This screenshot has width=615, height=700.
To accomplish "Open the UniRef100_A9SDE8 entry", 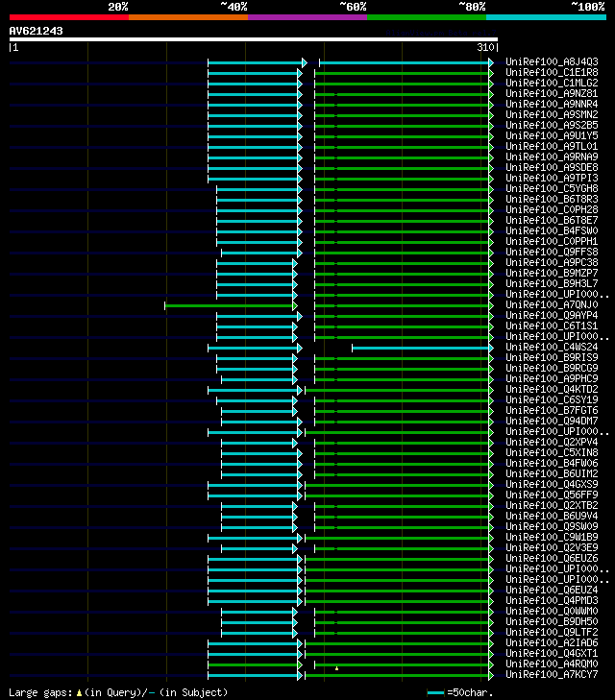I will click(x=552, y=167).
